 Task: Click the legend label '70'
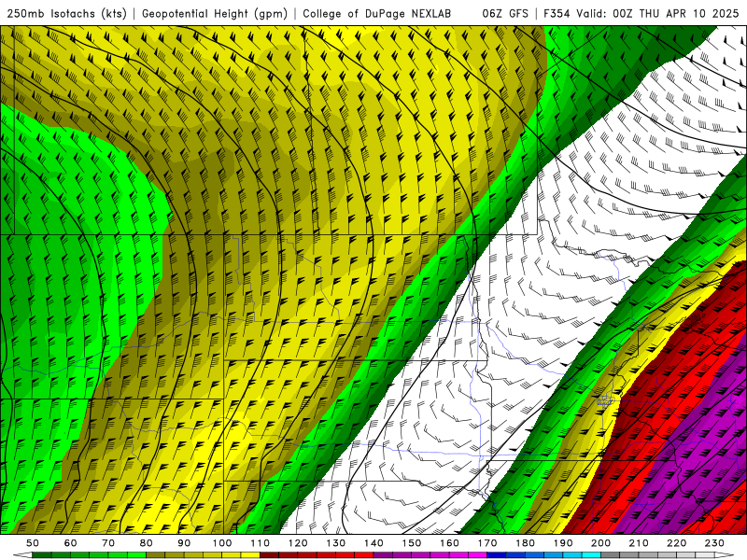108,543
